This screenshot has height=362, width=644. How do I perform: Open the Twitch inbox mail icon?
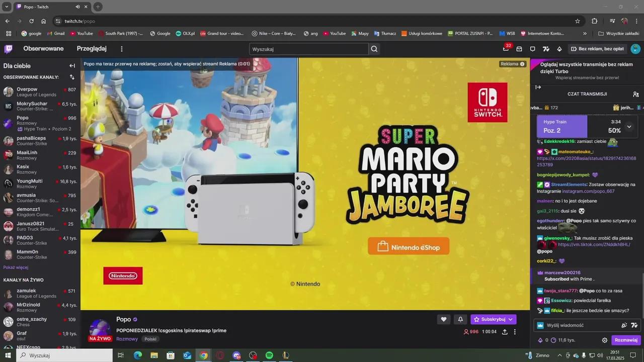(x=519, y=49)
